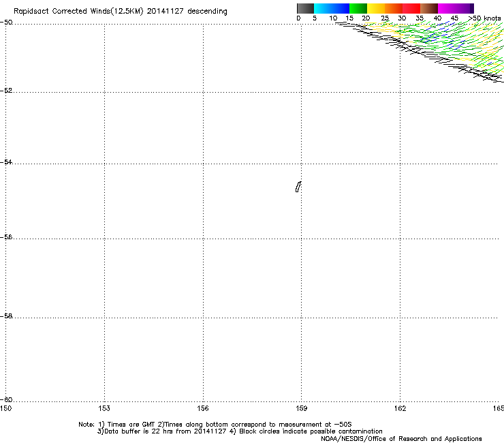Click the green 15-20 knots legend color
Screen dimensions: 504x443
tap(358, 8)
